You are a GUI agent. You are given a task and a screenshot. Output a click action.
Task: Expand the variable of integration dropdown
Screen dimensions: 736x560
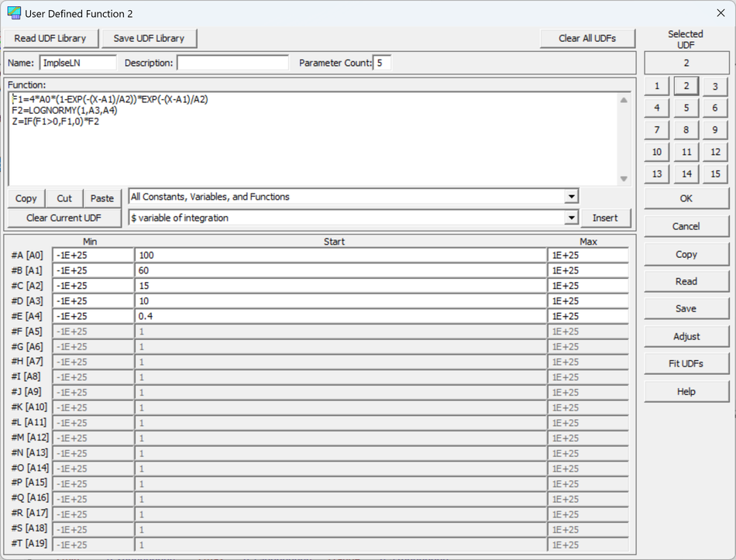(x=571, y=218)
